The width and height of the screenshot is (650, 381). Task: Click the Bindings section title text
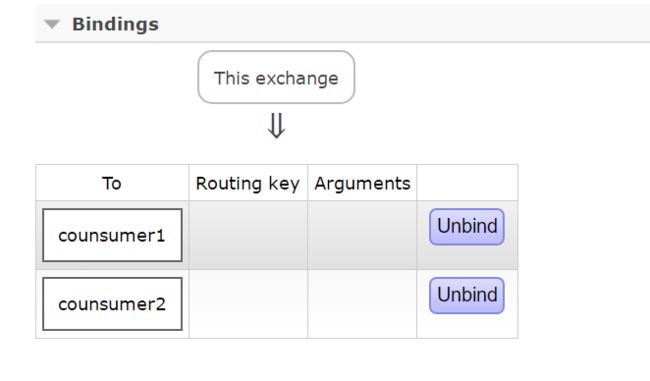pos(115,24)
